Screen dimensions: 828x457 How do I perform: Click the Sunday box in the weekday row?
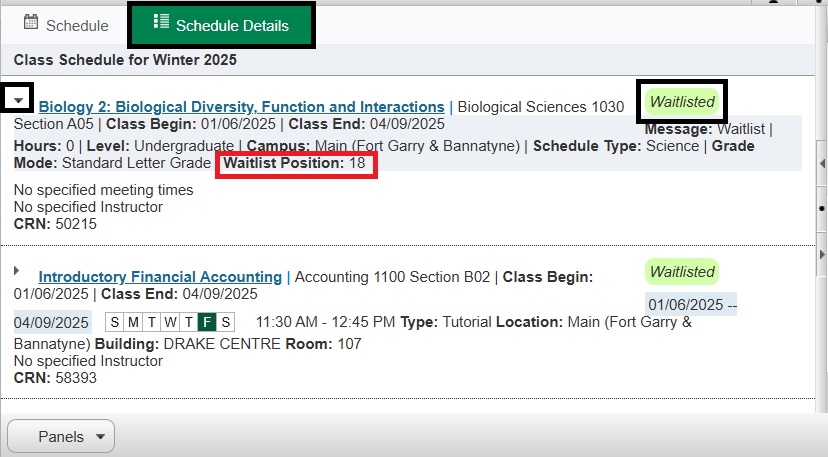[113, 322]
